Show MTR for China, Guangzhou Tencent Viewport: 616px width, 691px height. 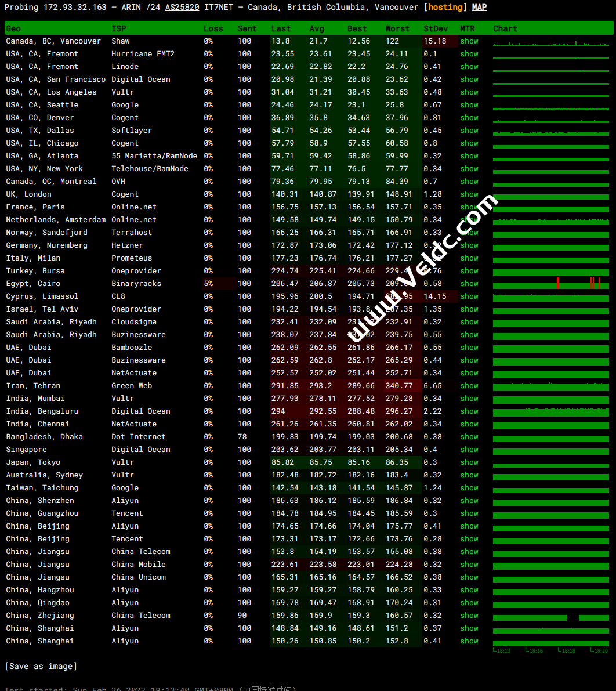[x=469, y=513]
